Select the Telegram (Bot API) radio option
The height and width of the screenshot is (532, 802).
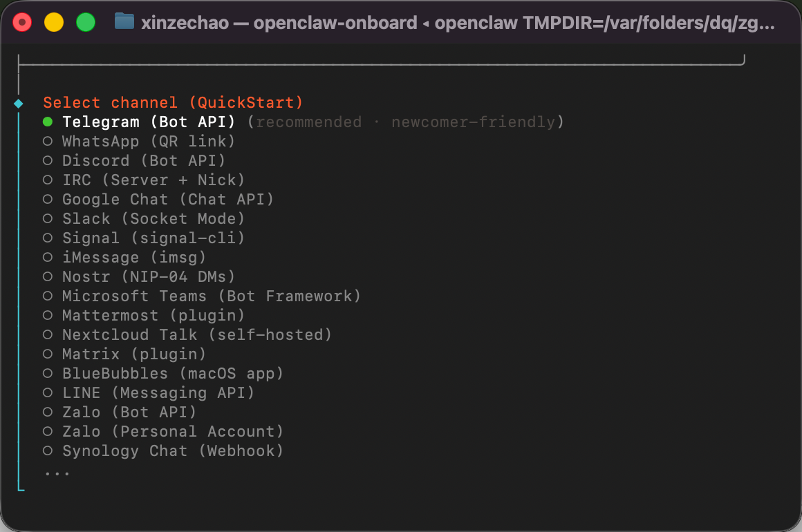tap(138, 122)
